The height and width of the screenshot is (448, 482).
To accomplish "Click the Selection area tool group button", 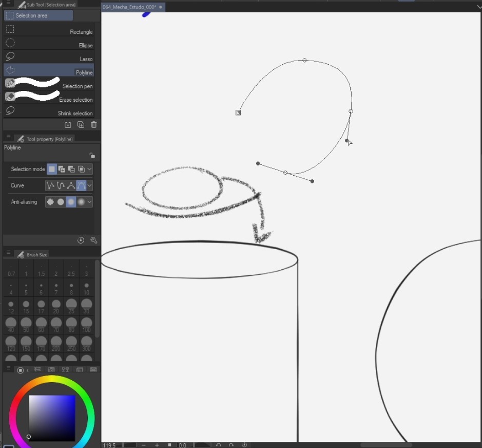I will [x=38, y=15].
